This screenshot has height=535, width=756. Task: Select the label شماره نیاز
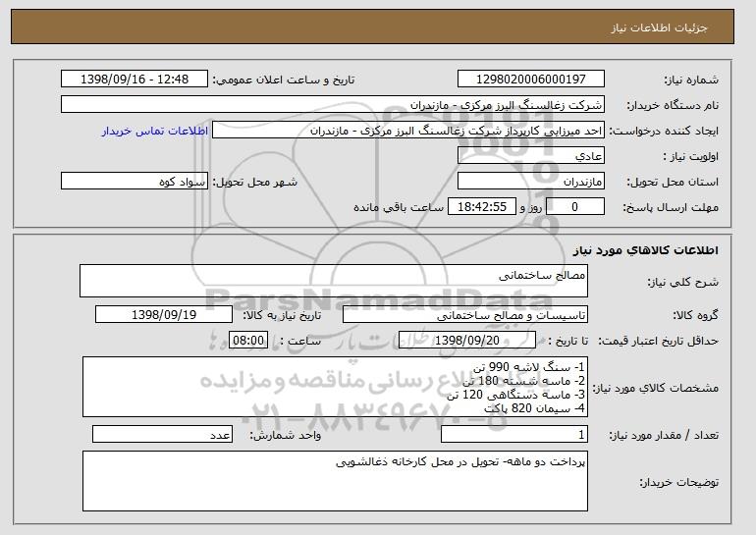[x=691, y=80]
